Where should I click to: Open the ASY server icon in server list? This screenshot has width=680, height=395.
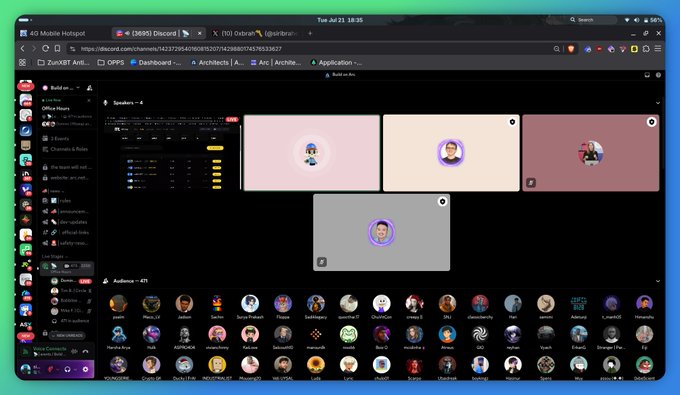26,324
